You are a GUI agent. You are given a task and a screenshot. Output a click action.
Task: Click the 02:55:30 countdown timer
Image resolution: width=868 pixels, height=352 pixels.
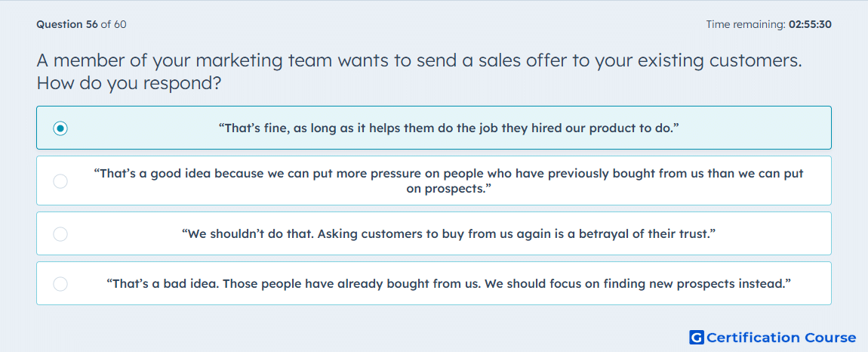pyautogui.click(x=810, y=24)
